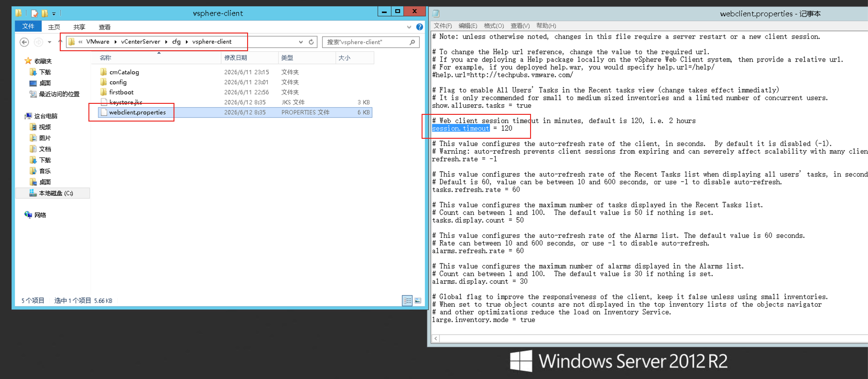Image resolution: width=868 pixels, height=379 pixels.
Task: Open Notepad's 查看(V) menu
Action: pos(520,26)
